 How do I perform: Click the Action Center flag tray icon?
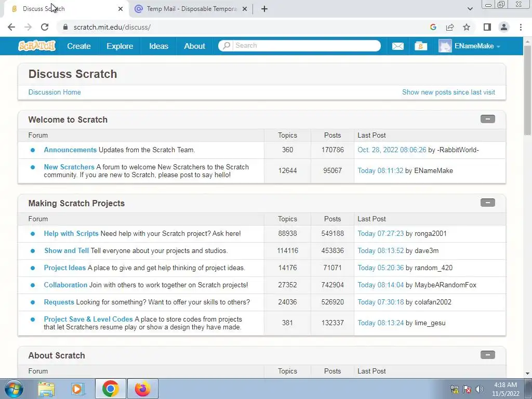point(467,389)
